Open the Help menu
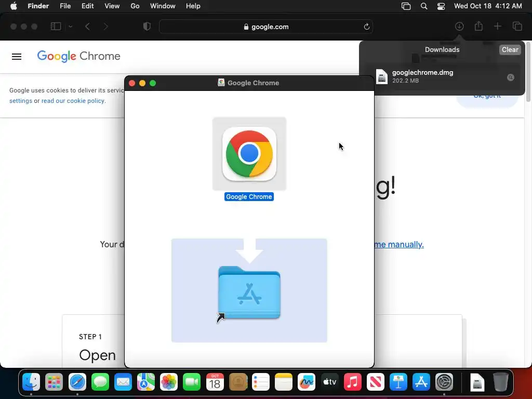532x399 pixels. click(193, 6)
